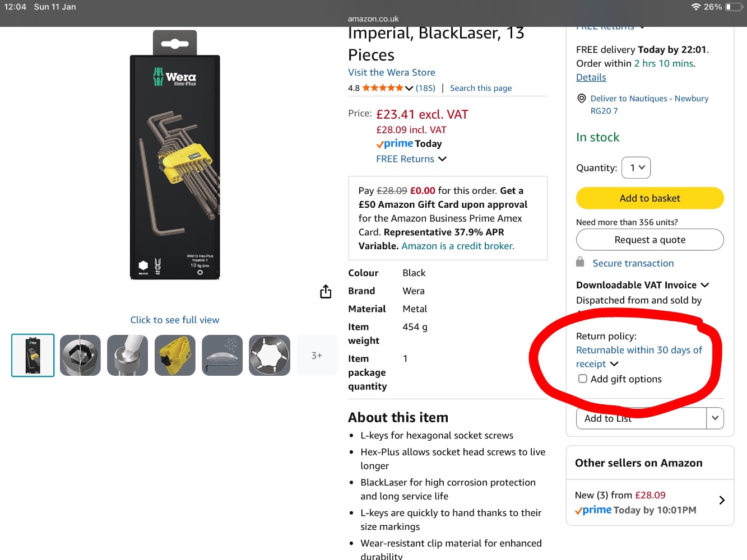747x560 pixels.
Task: Select the hex socket close-up thumbnail
Action: pos(80,355)
